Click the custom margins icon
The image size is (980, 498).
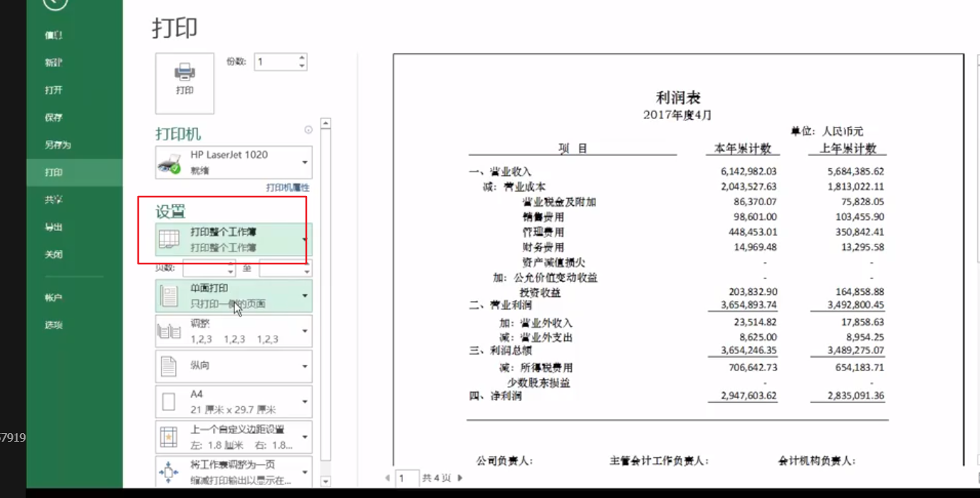point(170,436)
